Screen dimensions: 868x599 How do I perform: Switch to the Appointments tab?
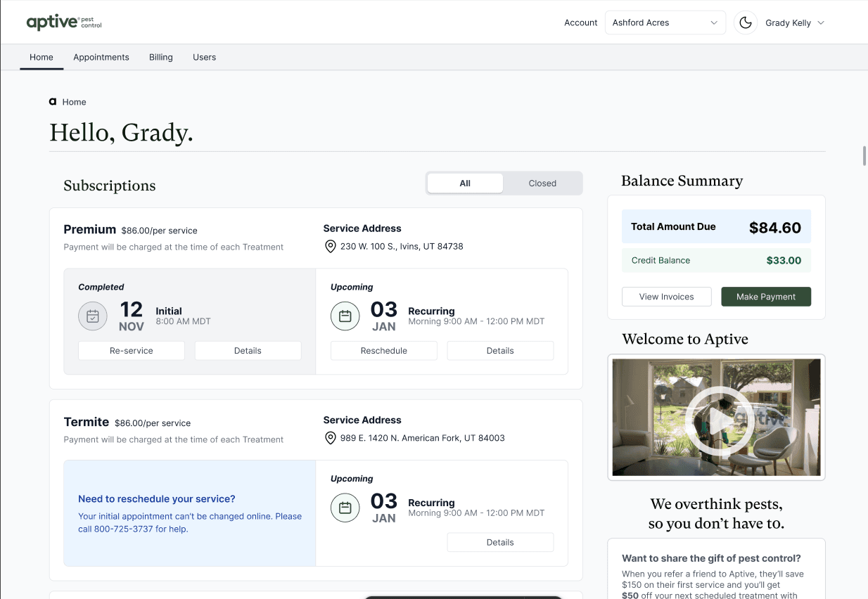[x=101, y=57]
